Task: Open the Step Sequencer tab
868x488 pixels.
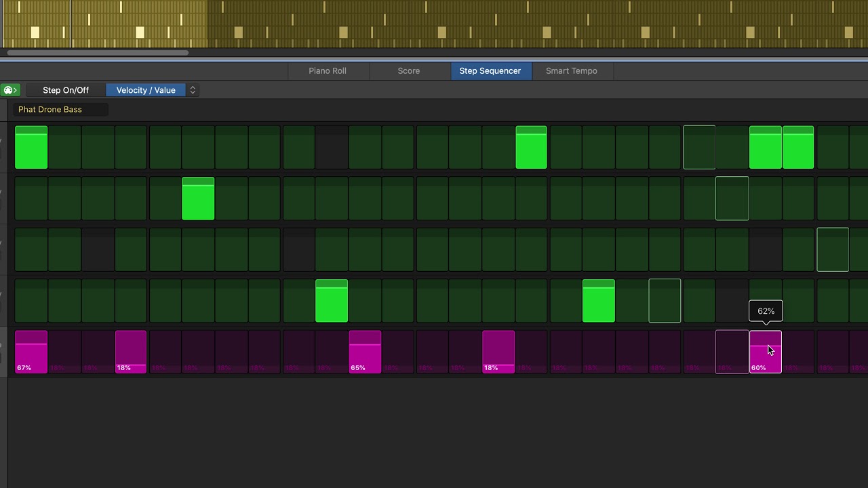Action: (490, 70)
